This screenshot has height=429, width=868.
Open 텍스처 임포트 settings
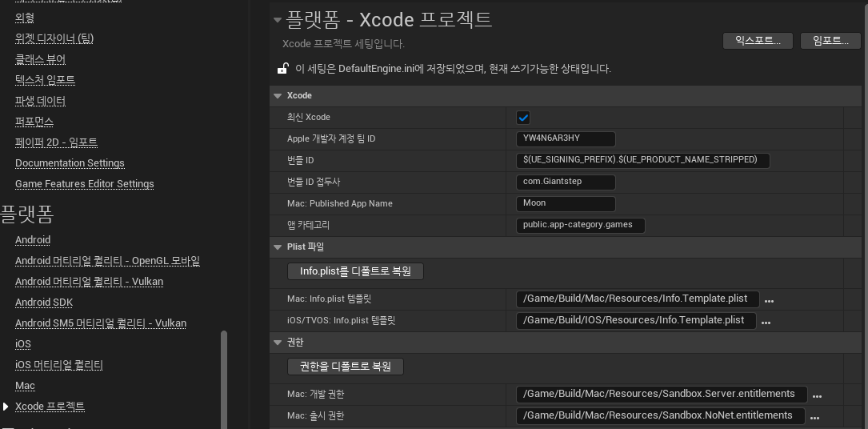tap(45, 80)
